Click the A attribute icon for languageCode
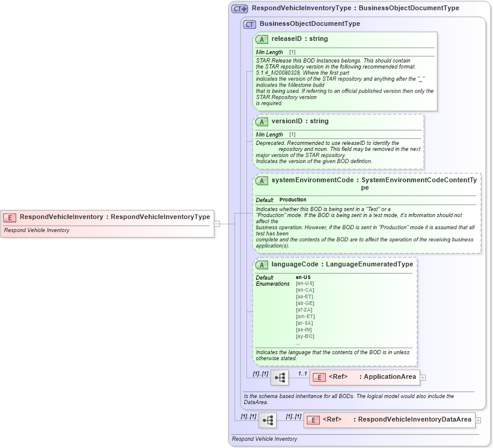 pos(262,264)
